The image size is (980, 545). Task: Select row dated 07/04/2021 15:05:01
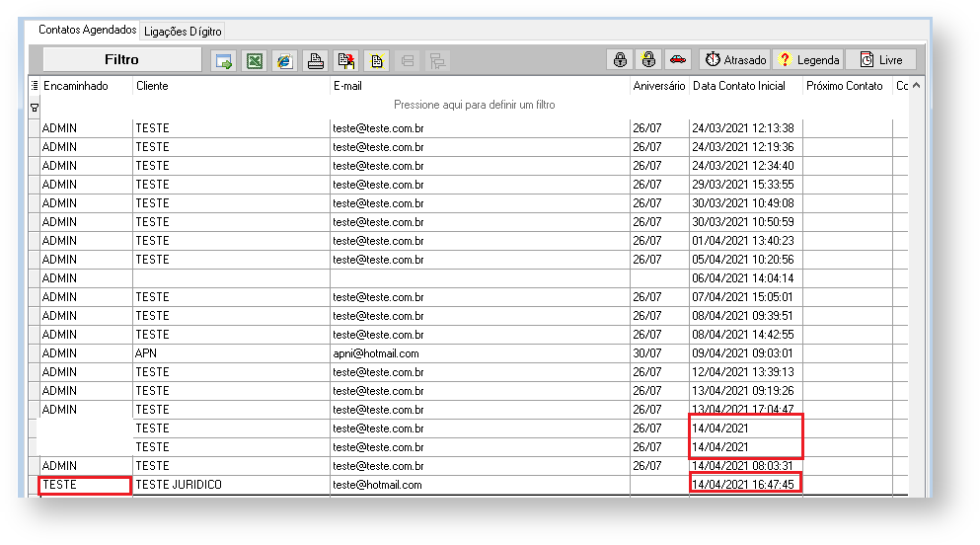pos(468,297)
